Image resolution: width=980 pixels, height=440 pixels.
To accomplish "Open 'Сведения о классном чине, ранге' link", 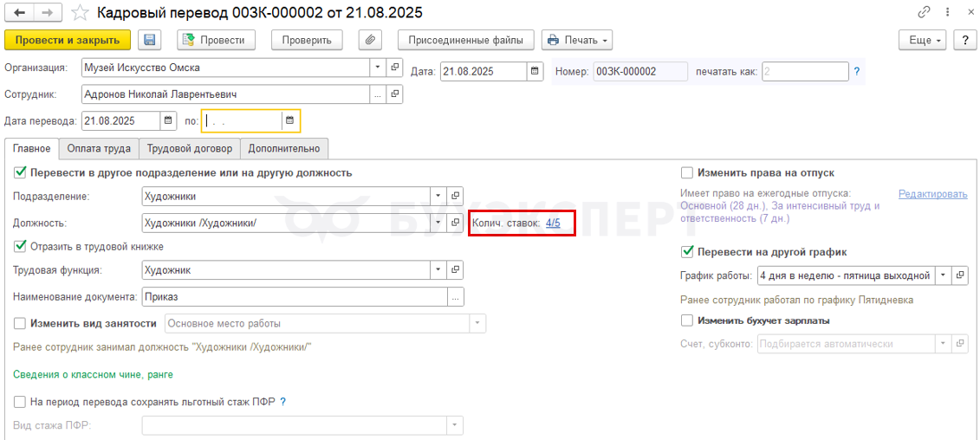I will click(93, 374).
